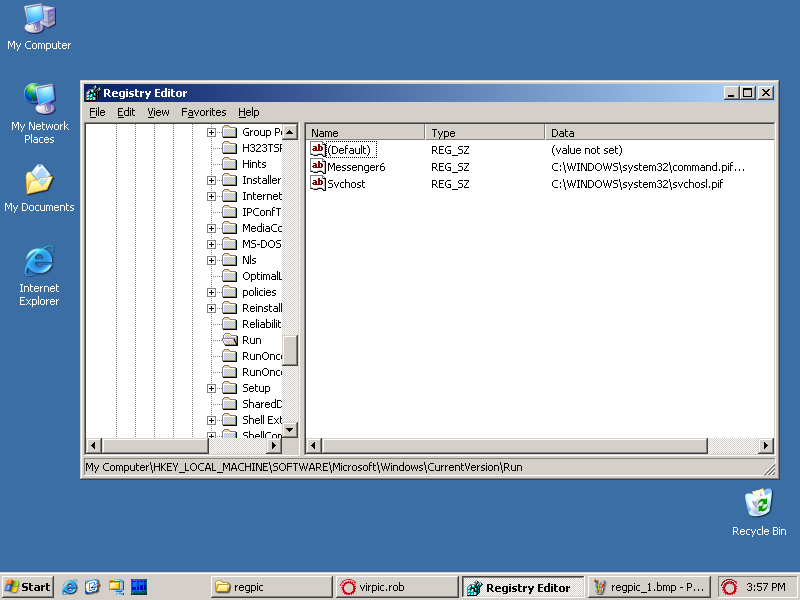
Task: Switch to regpic_1.bmp taskbar window
Action: pyautogui.click(x=649, y=587)
